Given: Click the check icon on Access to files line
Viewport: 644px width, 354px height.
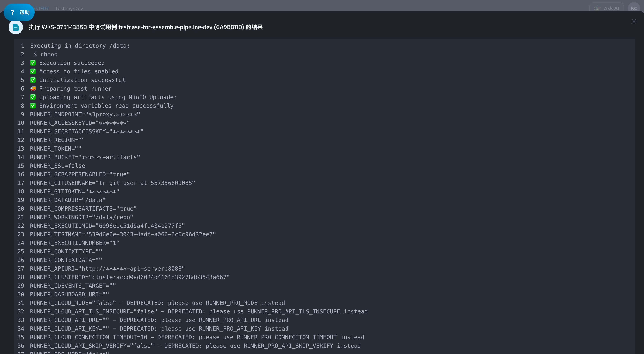Looking at the screenshot, I should click(33, 71).
